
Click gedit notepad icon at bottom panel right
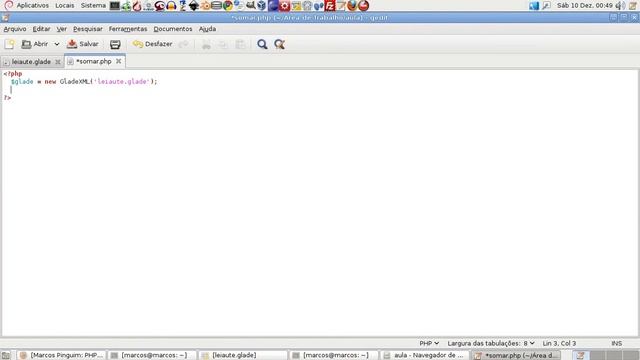(580, 356)
